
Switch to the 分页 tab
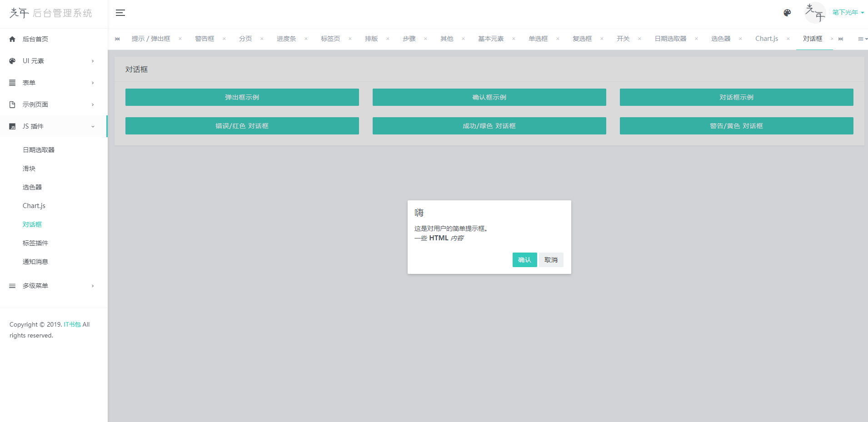click(x=245, y=39)
